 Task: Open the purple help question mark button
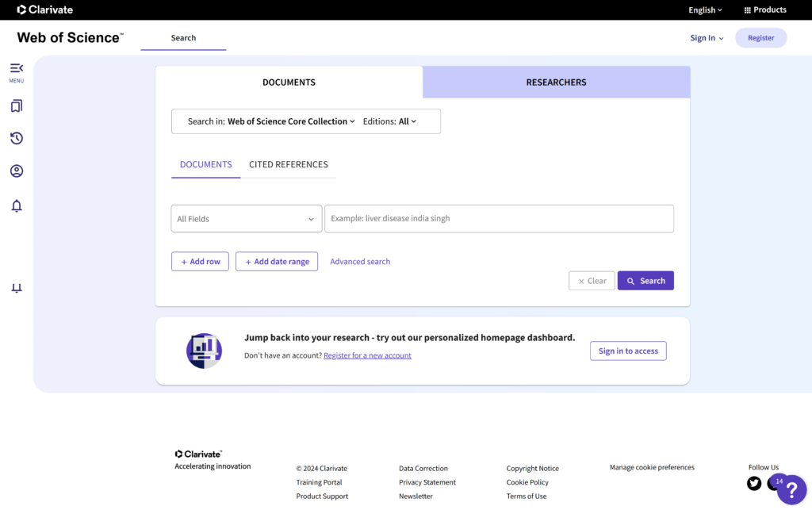[x=791, y=490]
